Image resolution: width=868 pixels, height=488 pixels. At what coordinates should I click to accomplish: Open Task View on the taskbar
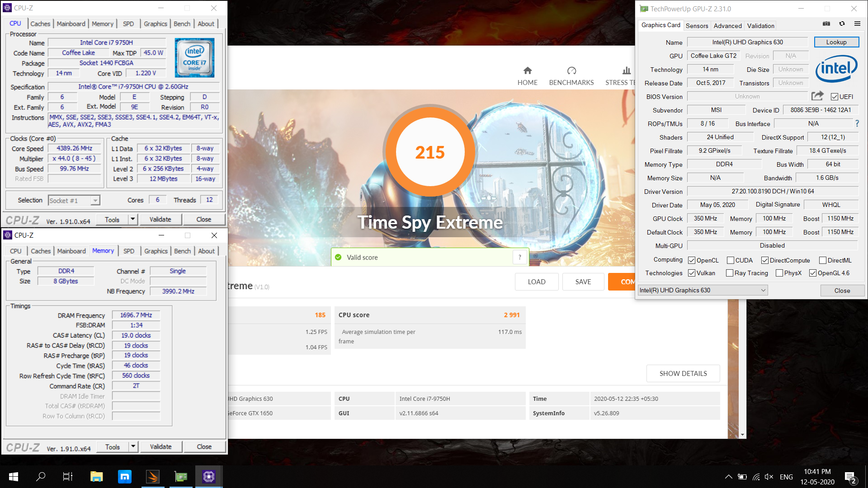(x=68, y=477)
